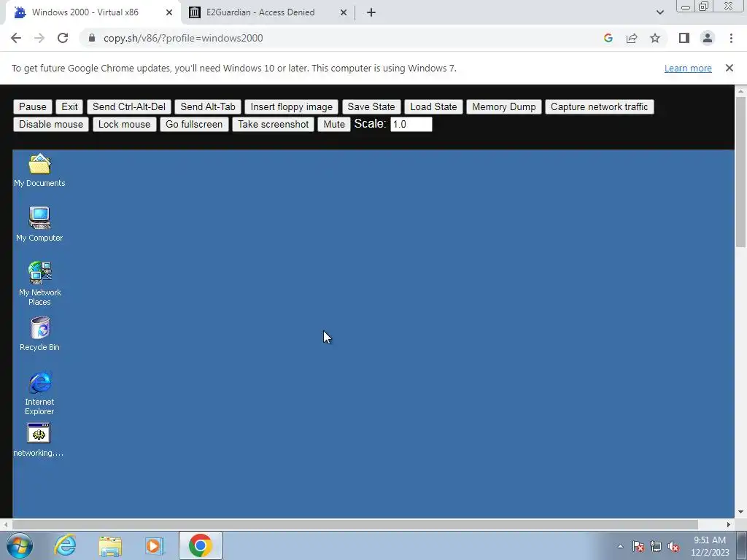Close the Windows 2000 tab
747x560 pixels.
pyautogui.click(x=169, y=13)
